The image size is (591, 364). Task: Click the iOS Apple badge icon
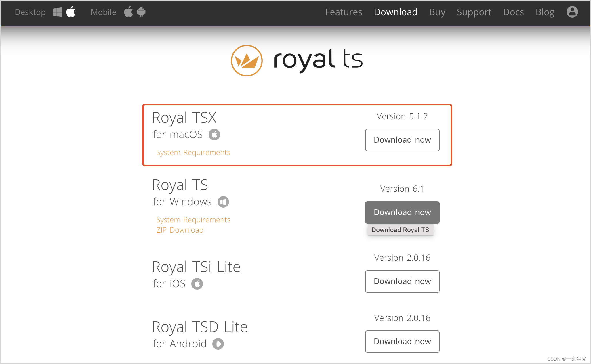click(x=197, y=284)
